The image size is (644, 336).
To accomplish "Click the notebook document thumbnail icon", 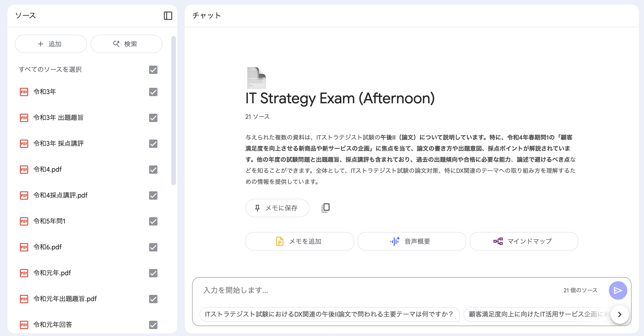I will pos(256,78).
